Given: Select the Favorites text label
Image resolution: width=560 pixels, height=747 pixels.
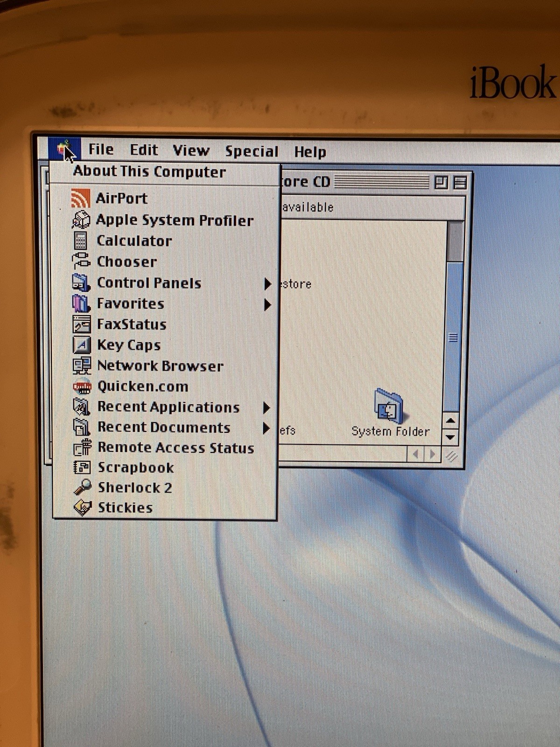Looking at the screenshot, I should coord(130,303).
